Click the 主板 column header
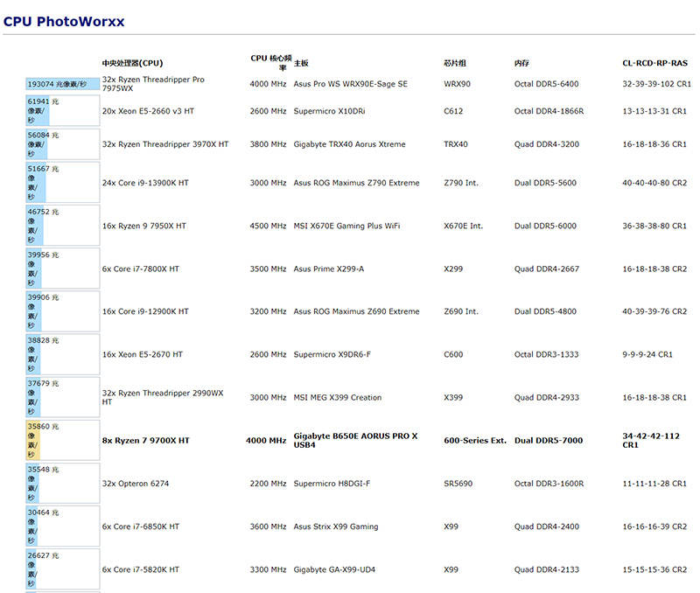 (301, 63)
